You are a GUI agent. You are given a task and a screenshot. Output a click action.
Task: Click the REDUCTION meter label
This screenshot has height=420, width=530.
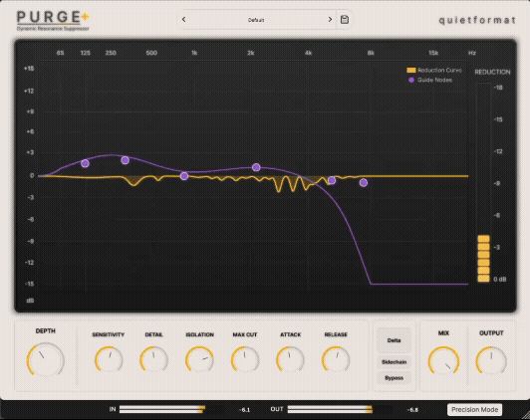point(492,72)
